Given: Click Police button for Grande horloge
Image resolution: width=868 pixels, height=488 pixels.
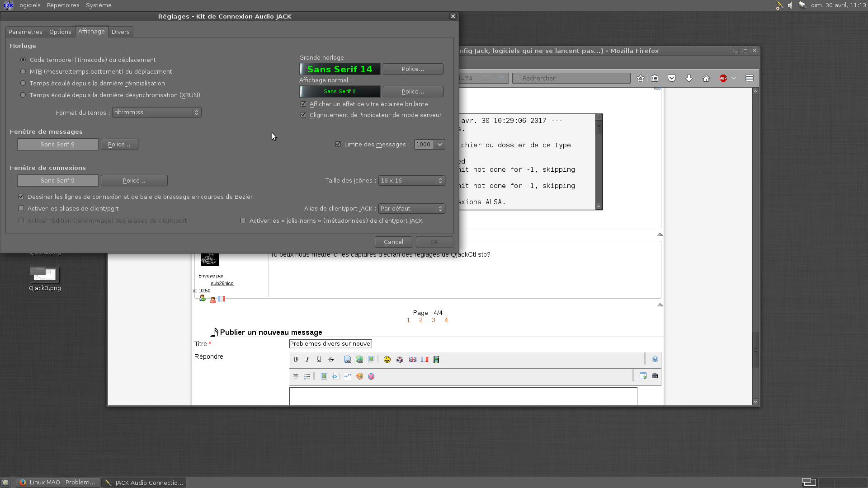Looking at the screenshot, I should click(413, 69).
